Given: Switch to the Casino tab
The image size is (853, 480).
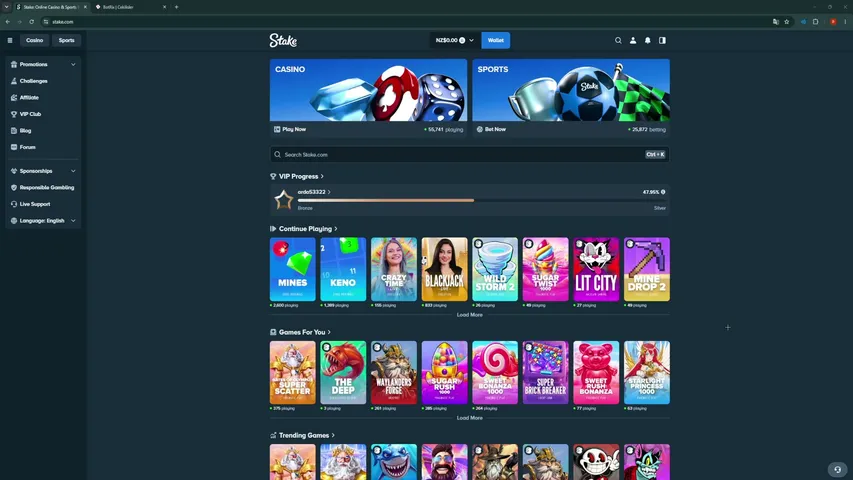Looking at the screenshot, I should [x=34, y=40].
